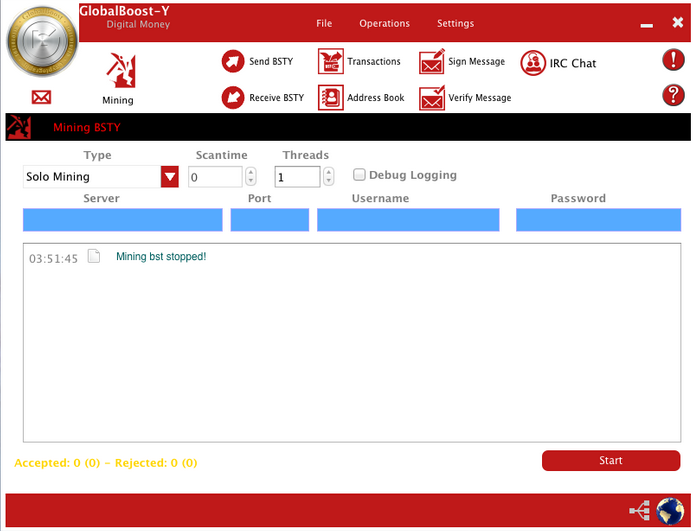Increase the Scantime value
Screen dimensions: 695x531
pos(251,172)
